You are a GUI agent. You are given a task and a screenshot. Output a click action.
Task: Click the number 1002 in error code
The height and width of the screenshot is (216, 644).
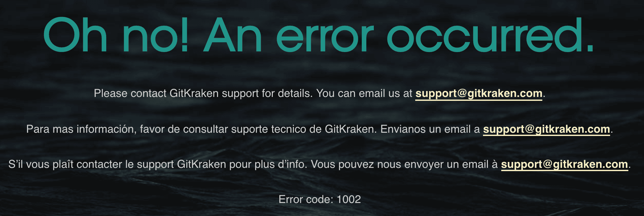coord(349,199)
